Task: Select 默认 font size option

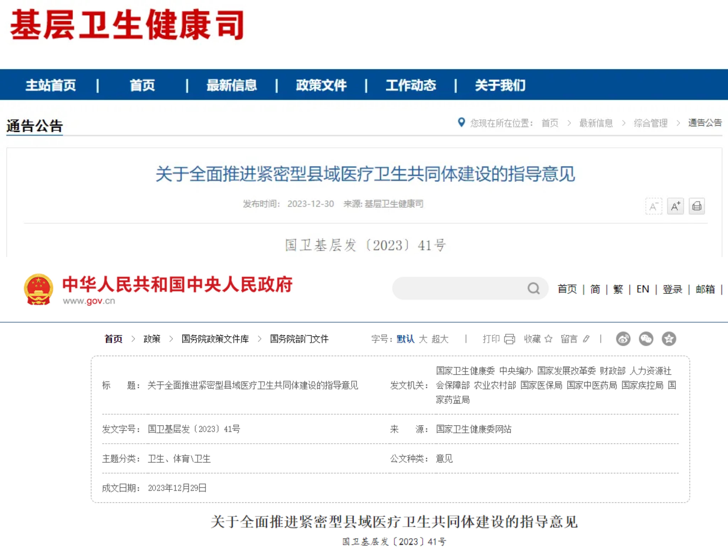Action: coord(405,339)
